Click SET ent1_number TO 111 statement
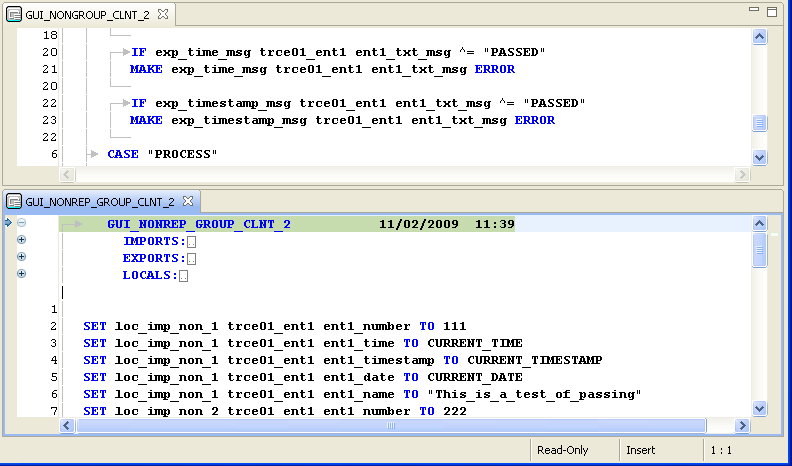 pyautogui.click(x=275, y=326)
